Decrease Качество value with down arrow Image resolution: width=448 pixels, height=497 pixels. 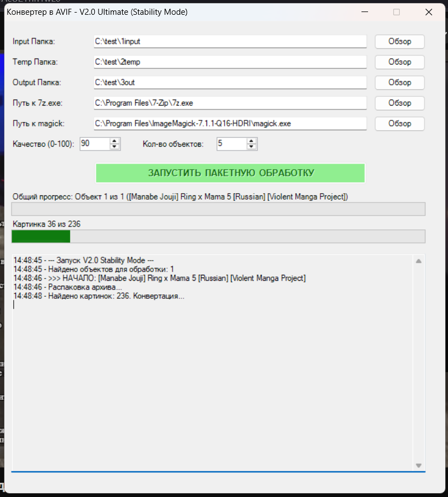click(x=114, y=147)
